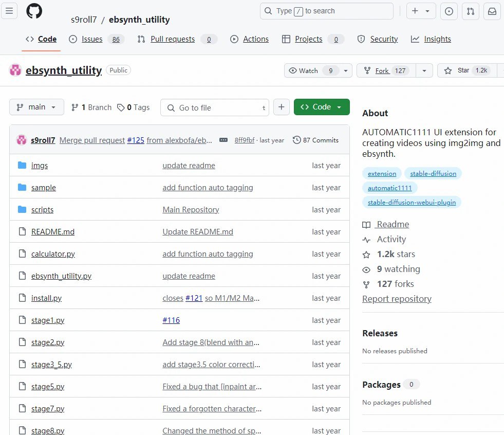Open pull request #125 link
This screenshot has width=504, height=435.
coord(136,140)
